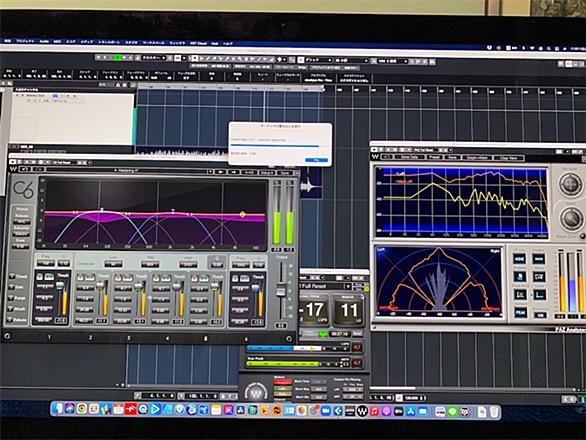586x440 pixels.
Task: Click the master Attack arrow in C6
Action: click(11, 309)
